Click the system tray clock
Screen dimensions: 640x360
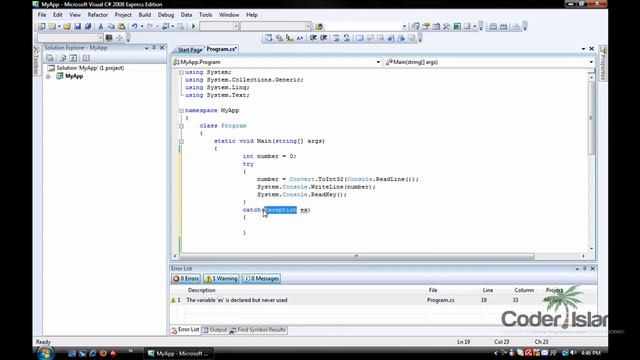(x=590, y=353)
